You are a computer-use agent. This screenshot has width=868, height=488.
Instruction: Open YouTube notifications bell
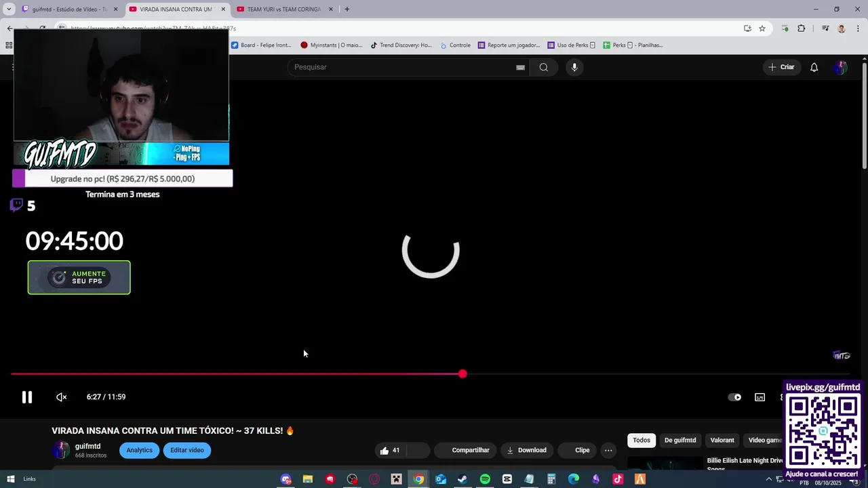click(x=814, y=67)
